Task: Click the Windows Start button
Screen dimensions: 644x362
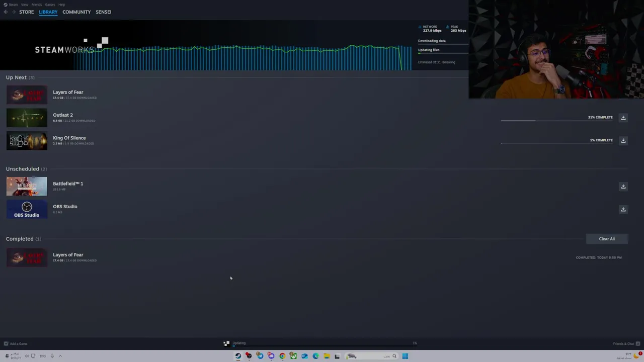Action: pos(405,356)
